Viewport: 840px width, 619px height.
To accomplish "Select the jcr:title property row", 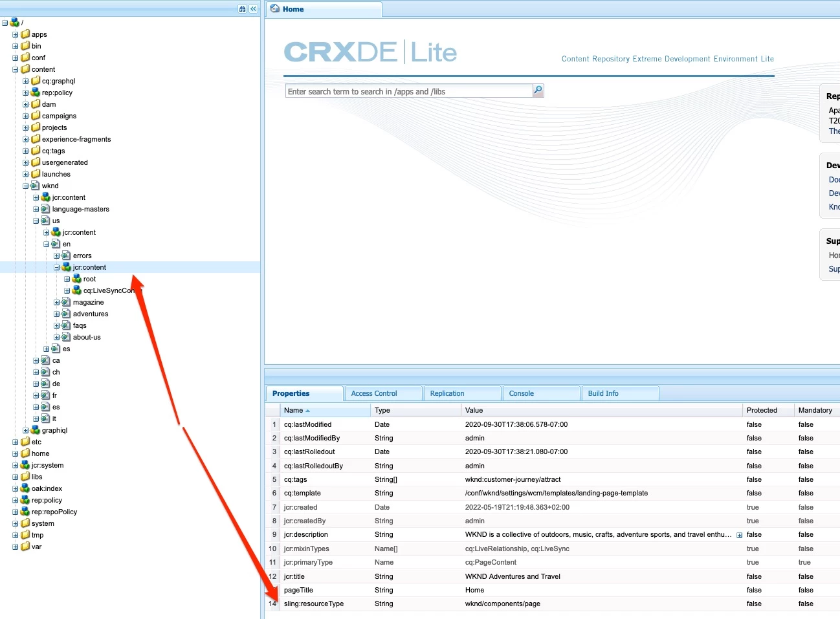I will coord(552,576).
